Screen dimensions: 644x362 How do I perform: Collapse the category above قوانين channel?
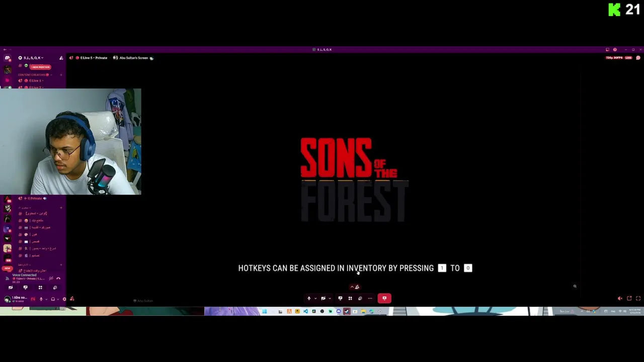pos(25,208)
